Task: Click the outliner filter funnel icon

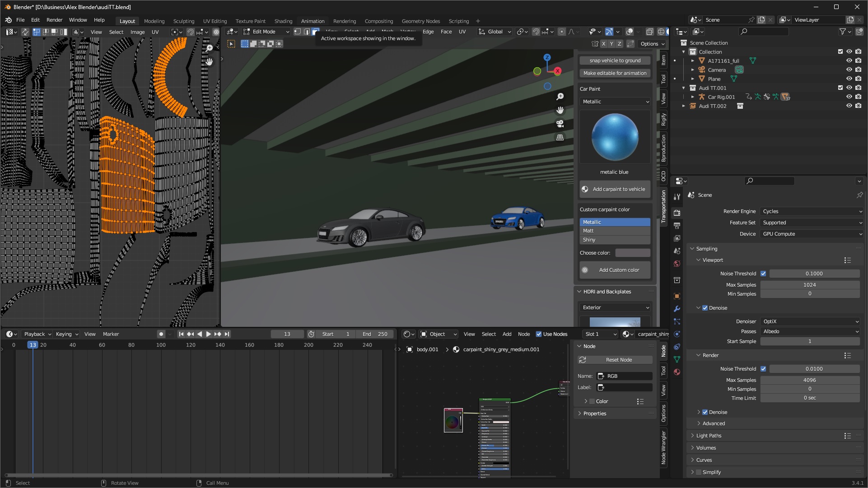Action: click(842, 32)
